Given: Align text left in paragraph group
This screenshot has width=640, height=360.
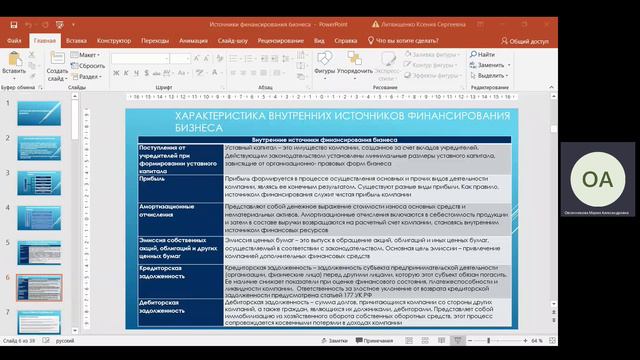Looking at the screenshot, I should pyautogui.click(x=233, y=73).
